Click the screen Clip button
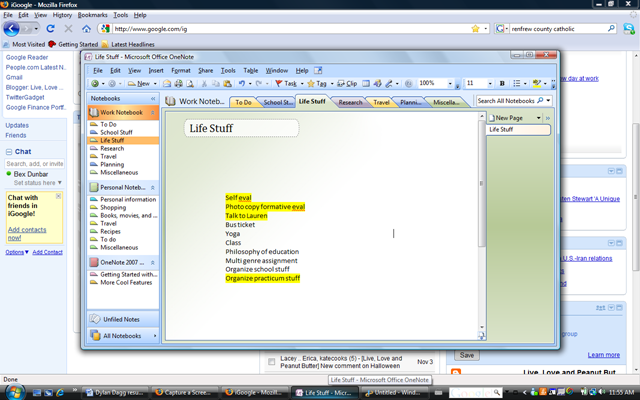Image resolution: width=640 pixels, height=400 pixels. pyautogui.click(x=347, y=83)
